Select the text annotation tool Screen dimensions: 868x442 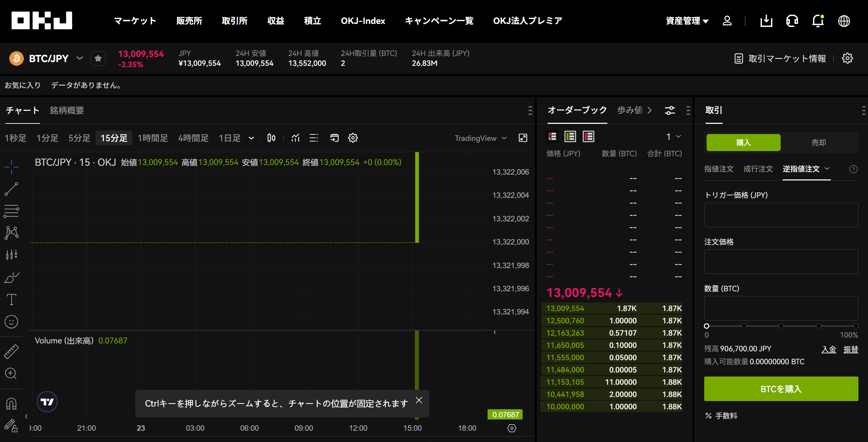[12, 299]
